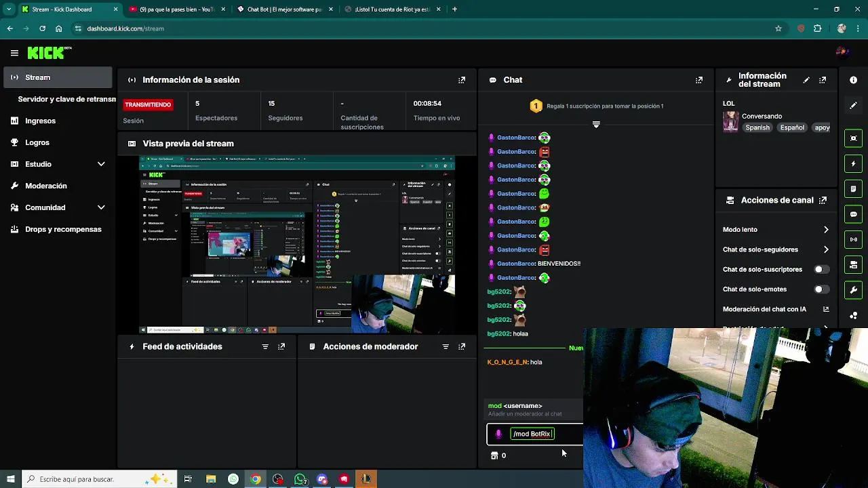Toggle session info broadcast widget icon
868x488 pixels.
853,239
